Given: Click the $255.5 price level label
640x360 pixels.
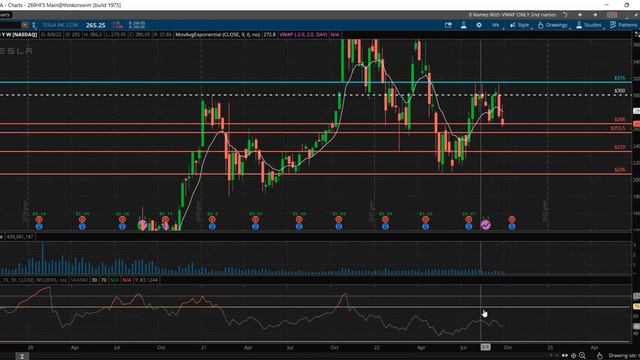Looking at the screenshot, I should (x=618, y=128).
